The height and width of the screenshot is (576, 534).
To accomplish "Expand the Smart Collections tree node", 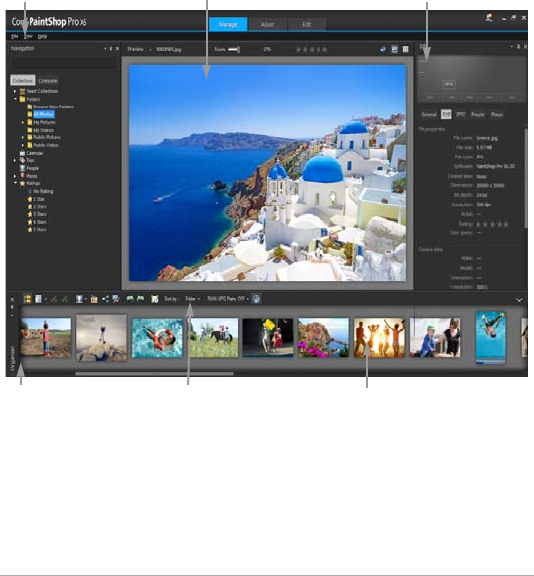I will [x=15, y=91].
